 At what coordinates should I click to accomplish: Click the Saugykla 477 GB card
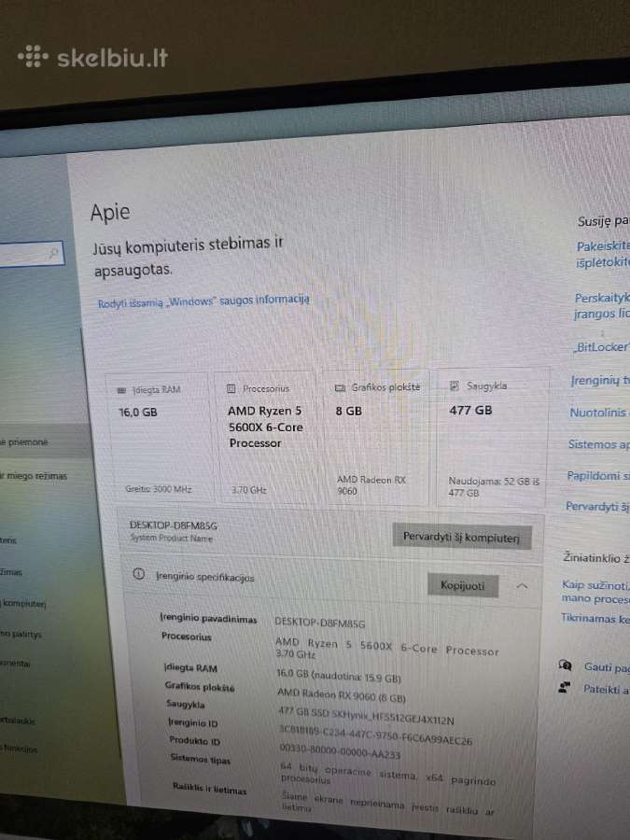(491, 436)
